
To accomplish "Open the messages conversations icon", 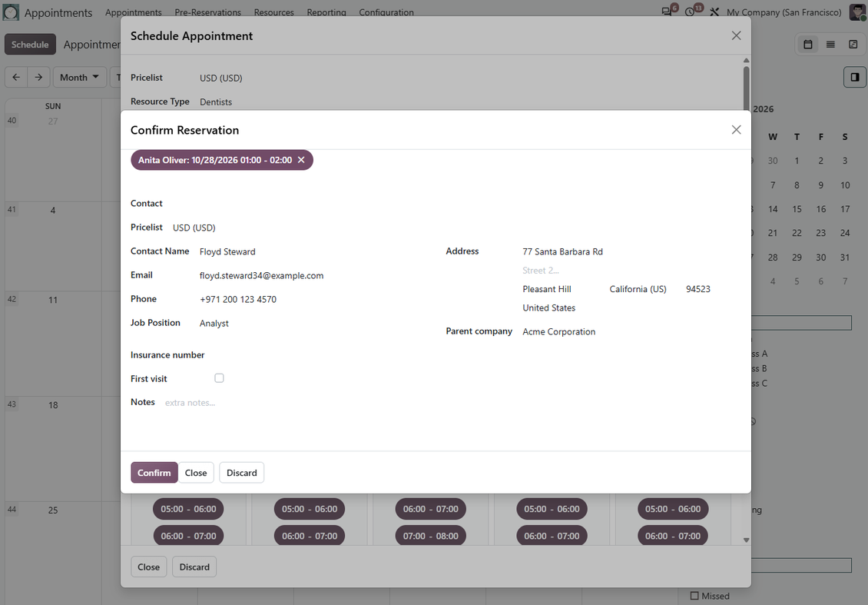I will pyautogui.click(x=667, y=12).
